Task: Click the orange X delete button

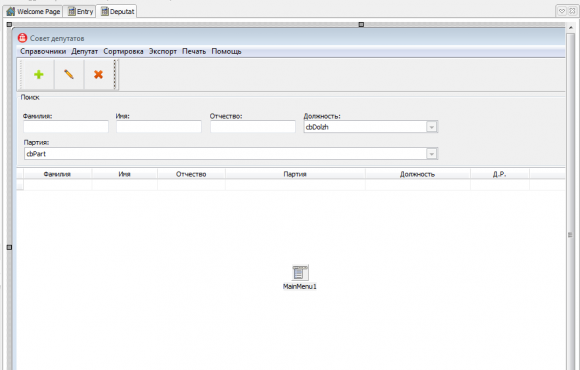Action: tap(98, 75)
